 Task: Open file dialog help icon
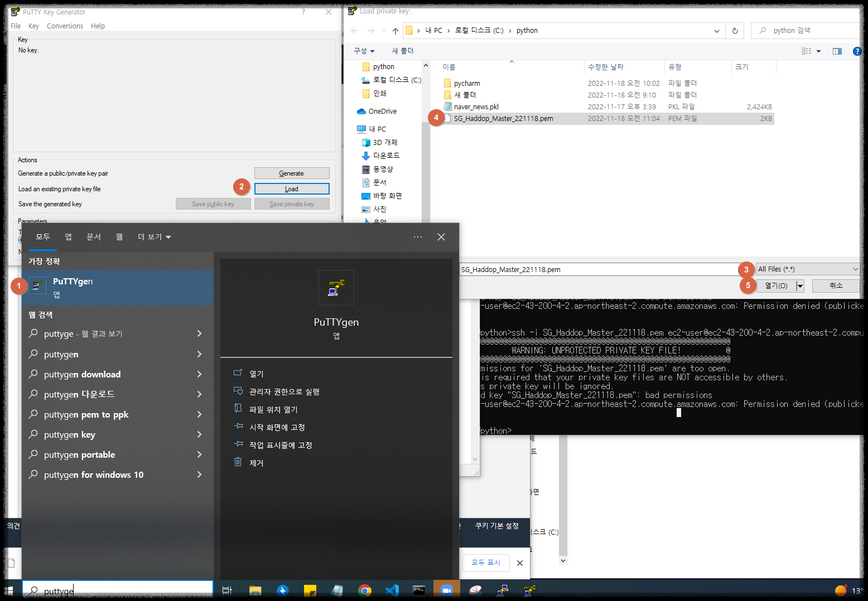(x=857, y=51)
